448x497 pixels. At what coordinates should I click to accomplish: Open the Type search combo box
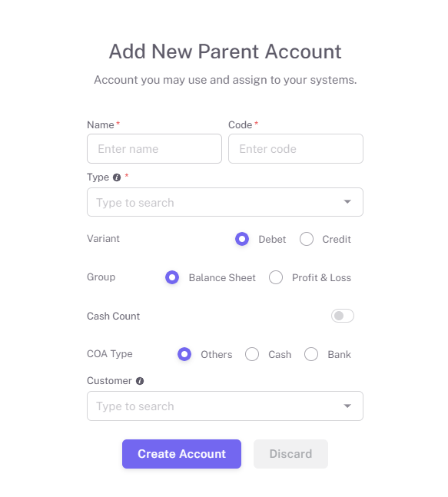225,202
